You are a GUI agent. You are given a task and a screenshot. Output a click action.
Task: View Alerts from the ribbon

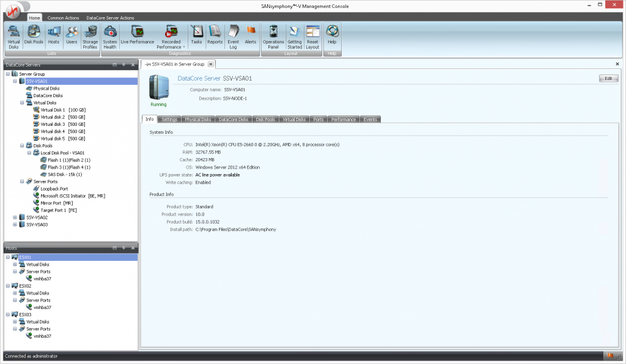(251, 36)
